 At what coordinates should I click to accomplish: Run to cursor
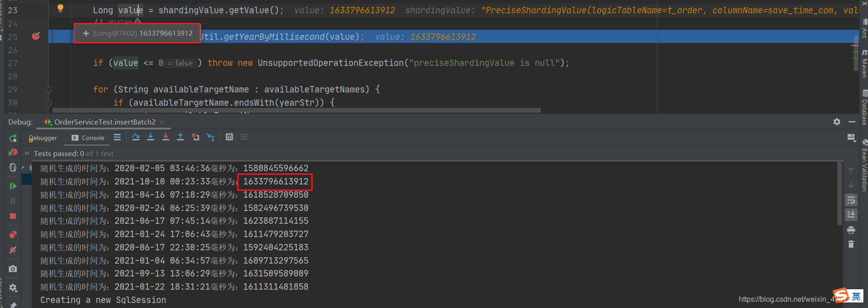[211, 137]
